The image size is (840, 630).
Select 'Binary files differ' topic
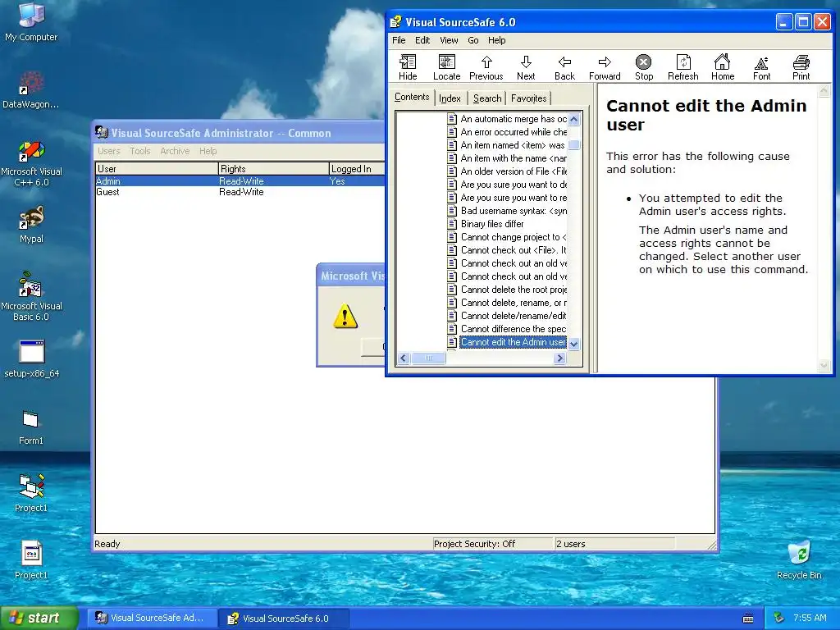486,224
